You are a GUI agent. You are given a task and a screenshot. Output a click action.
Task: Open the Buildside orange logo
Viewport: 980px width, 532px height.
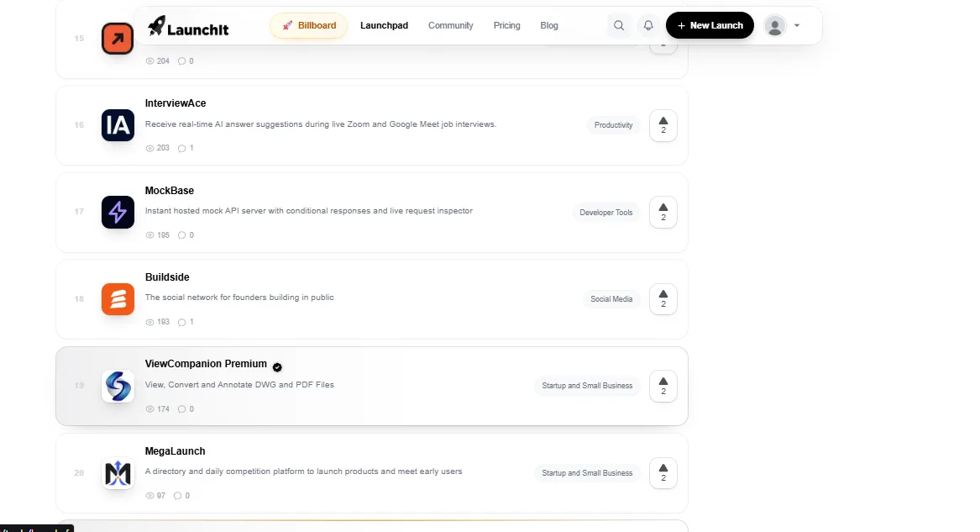[118, 299]
